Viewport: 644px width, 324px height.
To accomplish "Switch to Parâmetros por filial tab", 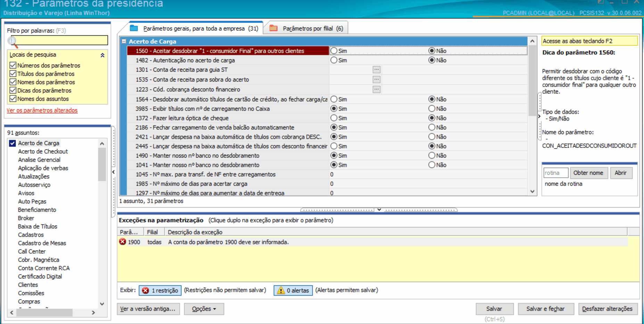I will (x=306, y=28).
